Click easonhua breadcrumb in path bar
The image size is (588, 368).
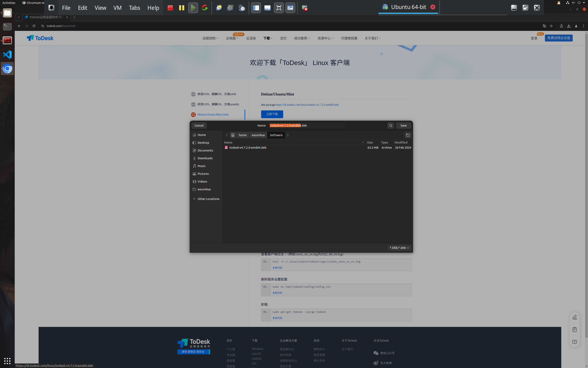tap(258, 135)
